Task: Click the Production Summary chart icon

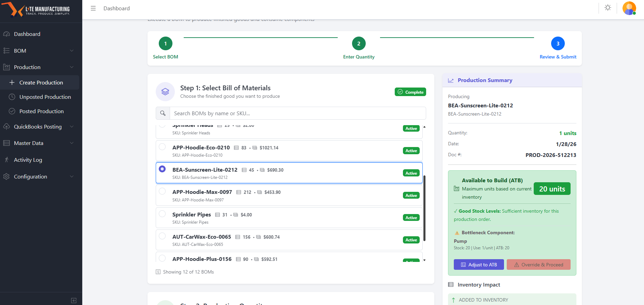Action: [x=451, y=80]
